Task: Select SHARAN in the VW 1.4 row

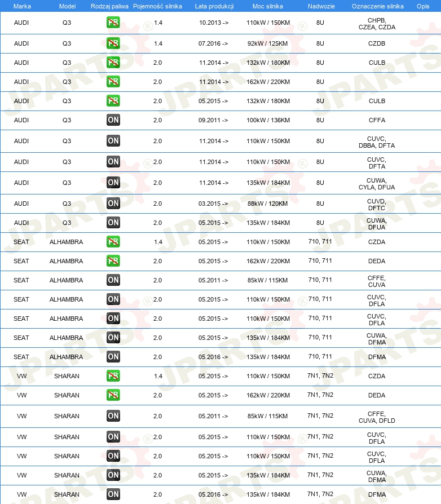Action: tap(67, 376)
